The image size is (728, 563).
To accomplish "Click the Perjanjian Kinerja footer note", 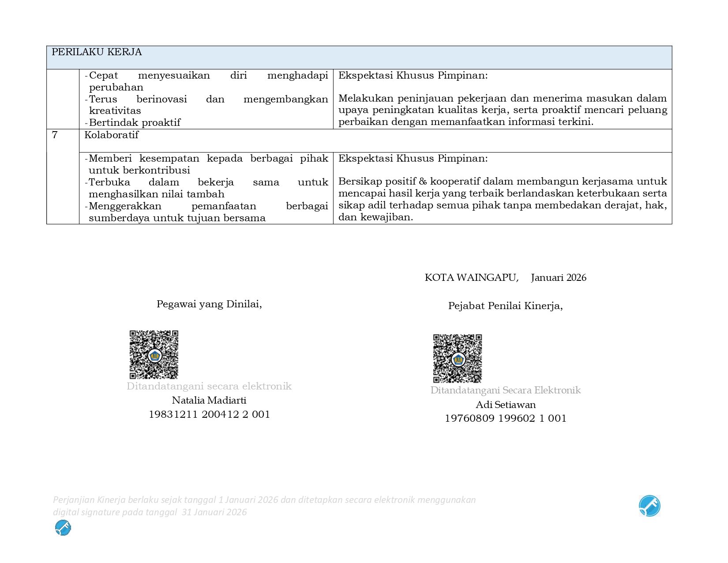I will click(264, 506).
